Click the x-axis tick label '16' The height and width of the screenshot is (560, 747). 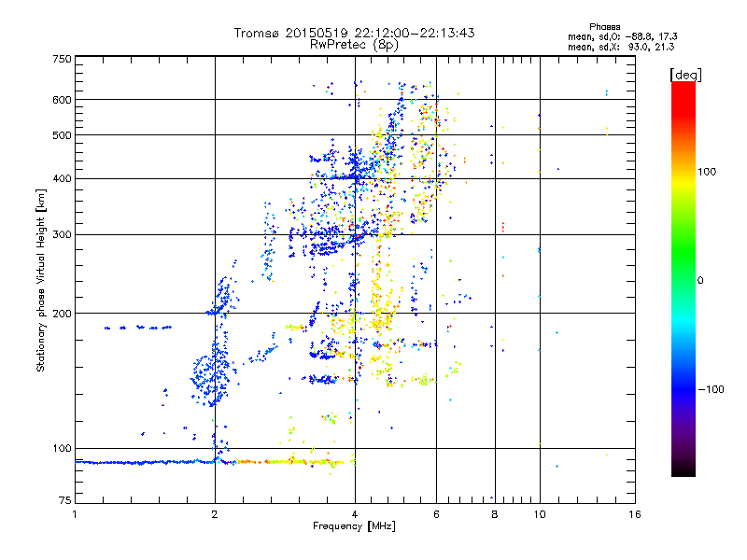pyautogui.click(x=635, y=514)
